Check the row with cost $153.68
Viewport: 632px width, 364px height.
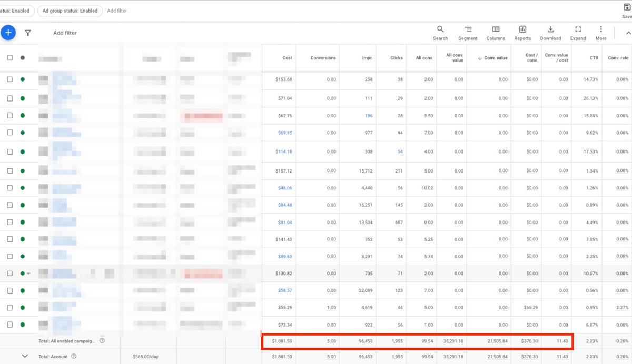(x=9, y=79)
